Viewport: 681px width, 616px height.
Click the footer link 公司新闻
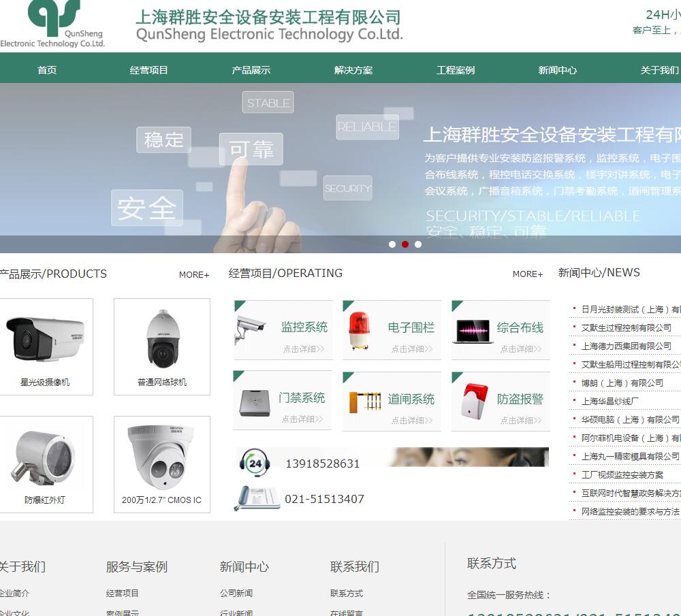[x=236, y=594]
